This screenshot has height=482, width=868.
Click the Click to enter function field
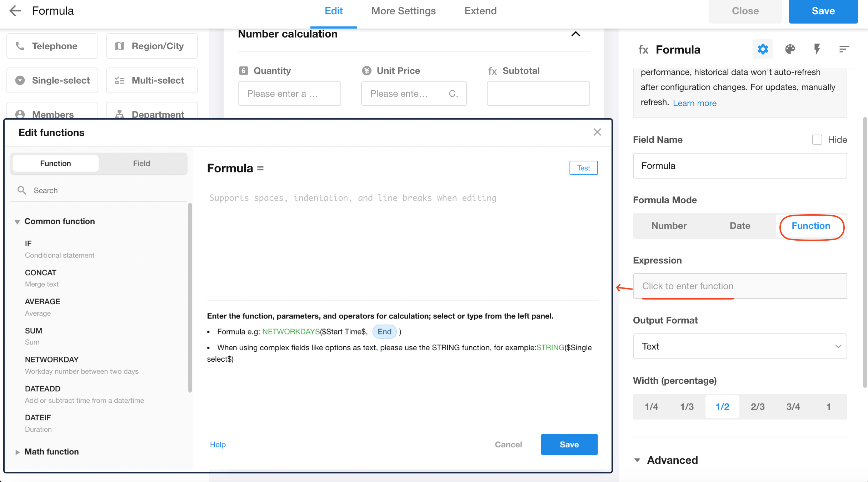coord(740,286)
